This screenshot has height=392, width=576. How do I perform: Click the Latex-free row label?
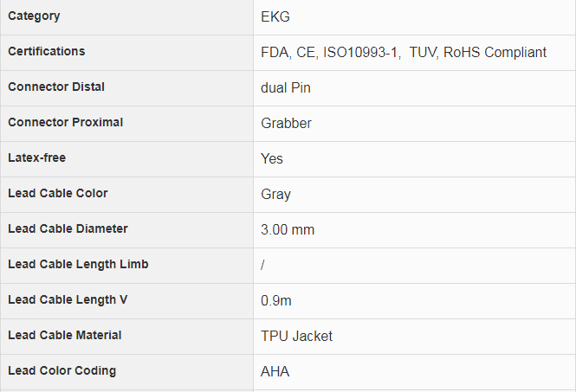36,158
